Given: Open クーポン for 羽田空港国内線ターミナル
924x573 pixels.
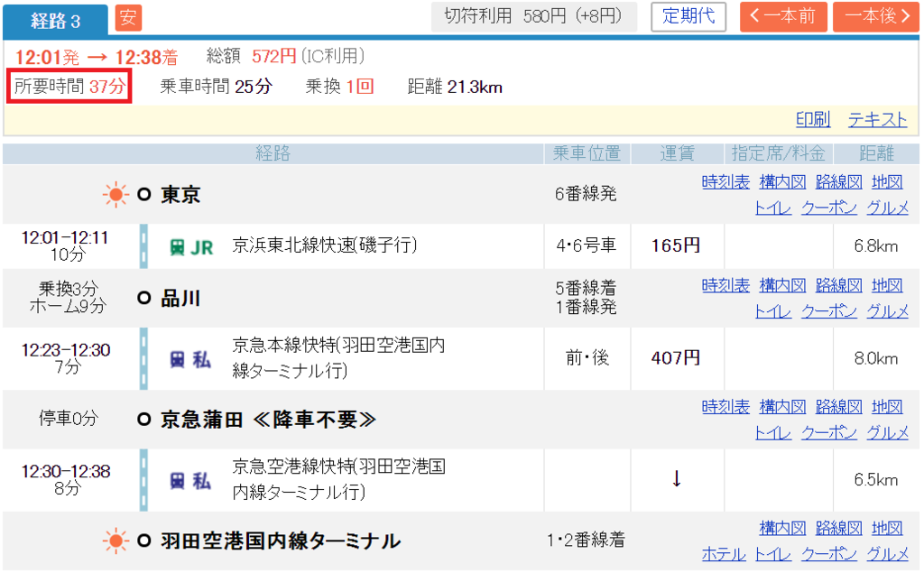Looking at the screenshot, I should pyautogui.click(x=829, y=554).
